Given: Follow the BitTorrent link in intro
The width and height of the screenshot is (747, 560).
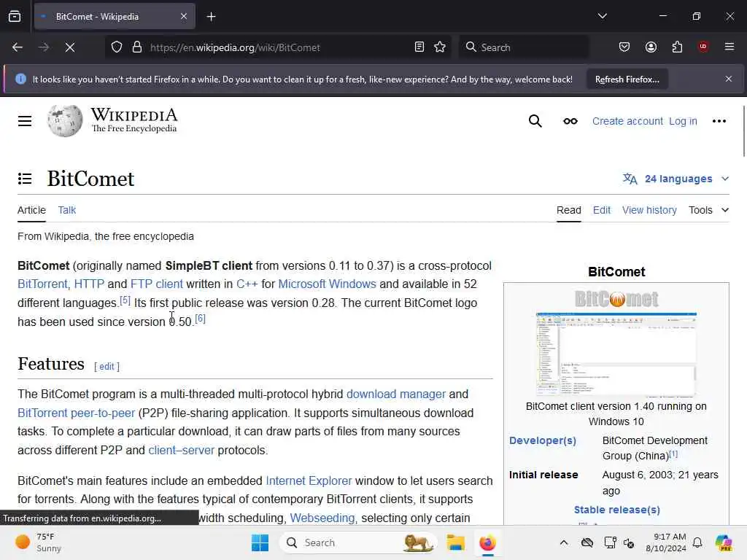Looking at the screenshot, I should pyautogui.click(x=42, y=284).
